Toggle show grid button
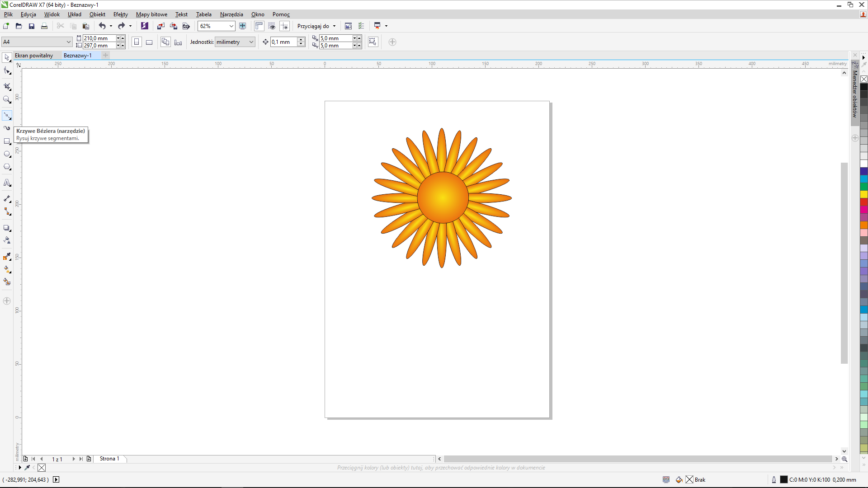The width and height of the screenshot is (868, 488). click(272, 26)
